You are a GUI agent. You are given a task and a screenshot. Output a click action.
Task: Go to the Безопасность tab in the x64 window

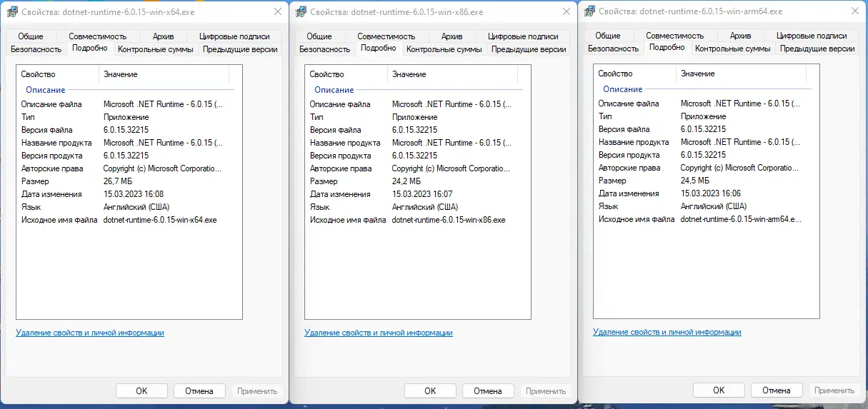click(x=36, y=49)
